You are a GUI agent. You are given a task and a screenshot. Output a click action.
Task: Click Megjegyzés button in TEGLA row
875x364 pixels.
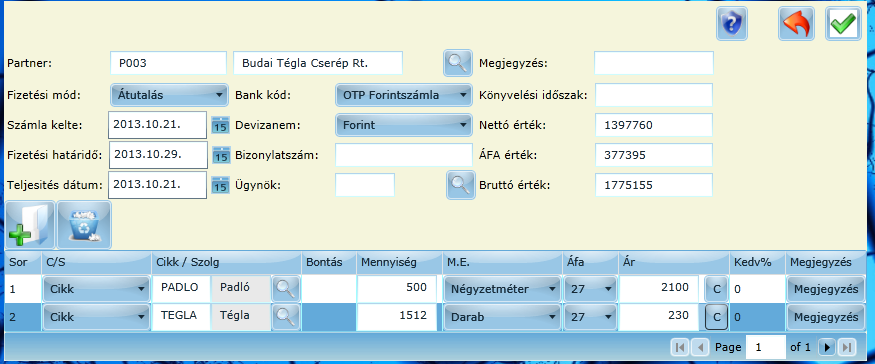826,317
